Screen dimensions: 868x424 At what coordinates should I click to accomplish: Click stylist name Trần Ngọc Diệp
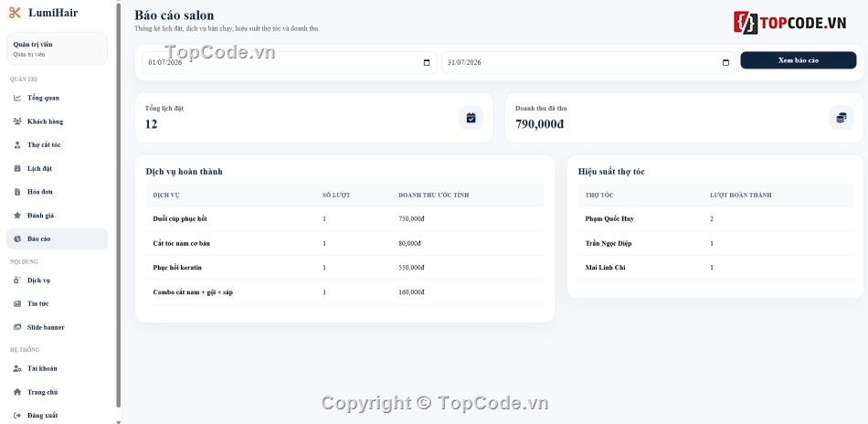pos(609,244)
